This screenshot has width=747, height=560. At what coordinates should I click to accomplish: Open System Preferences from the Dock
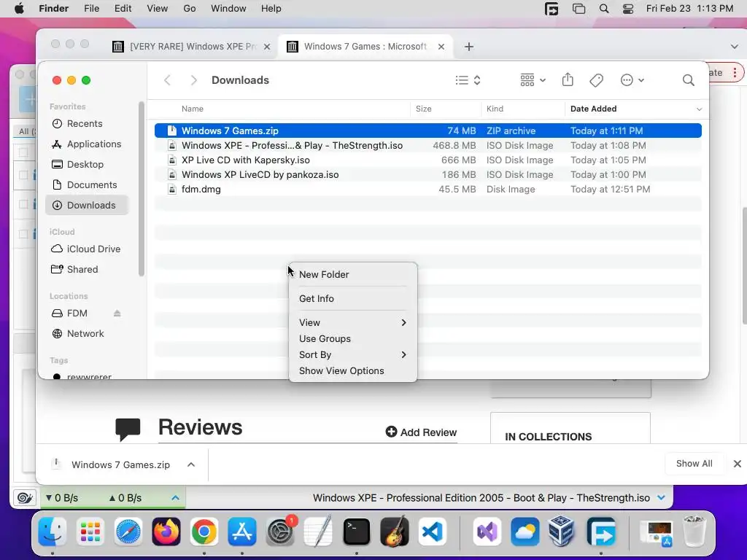tap(280, 531)
